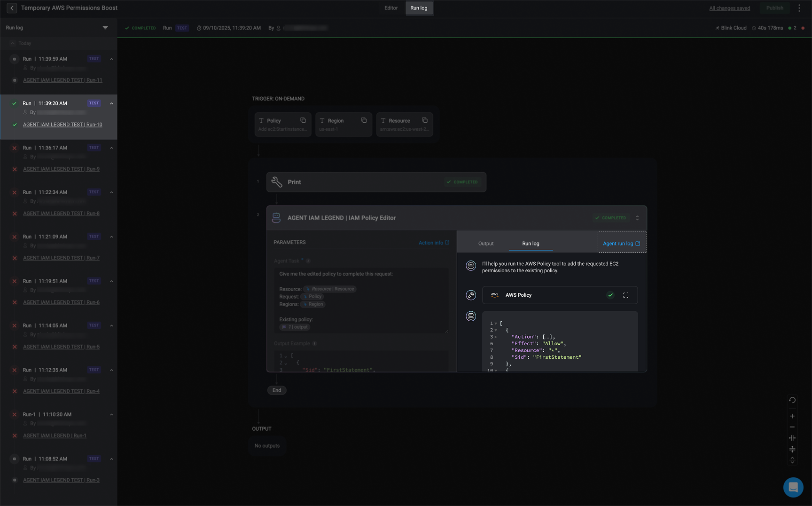Collapse the 11:21:09 AM run entry
Viewport: 812px width, 506px height.
click(x=111, y=237)
